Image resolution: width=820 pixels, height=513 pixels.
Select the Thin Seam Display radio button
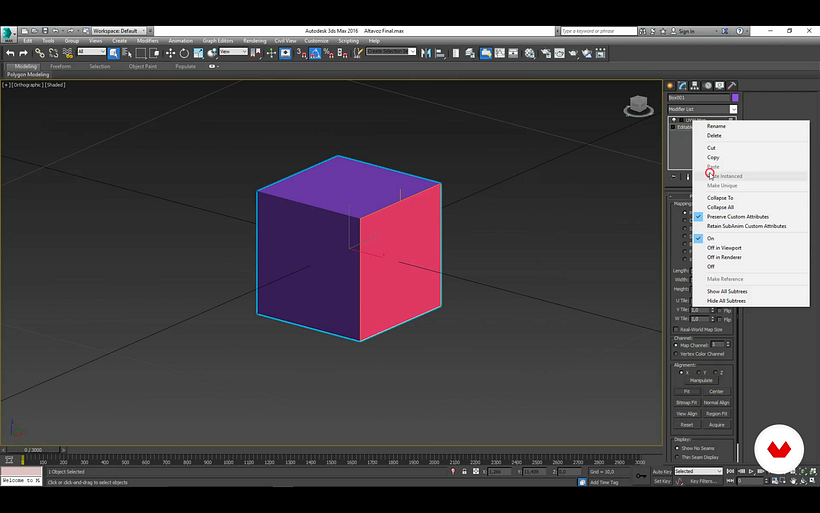pos(677,458)
